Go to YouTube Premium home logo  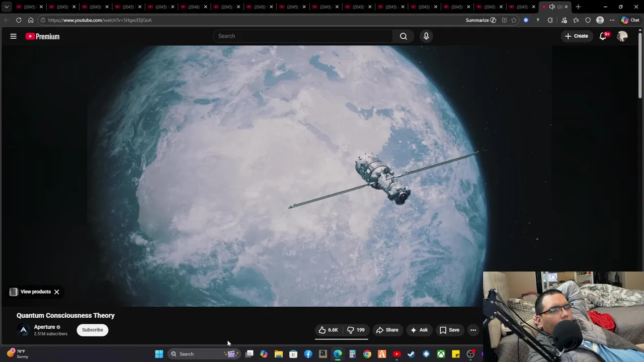(43, 36)
